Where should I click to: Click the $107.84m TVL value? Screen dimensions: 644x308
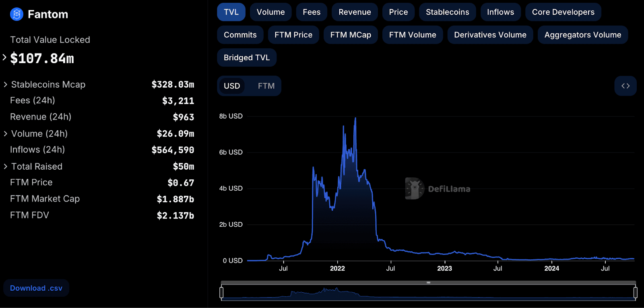pos(42,59)
